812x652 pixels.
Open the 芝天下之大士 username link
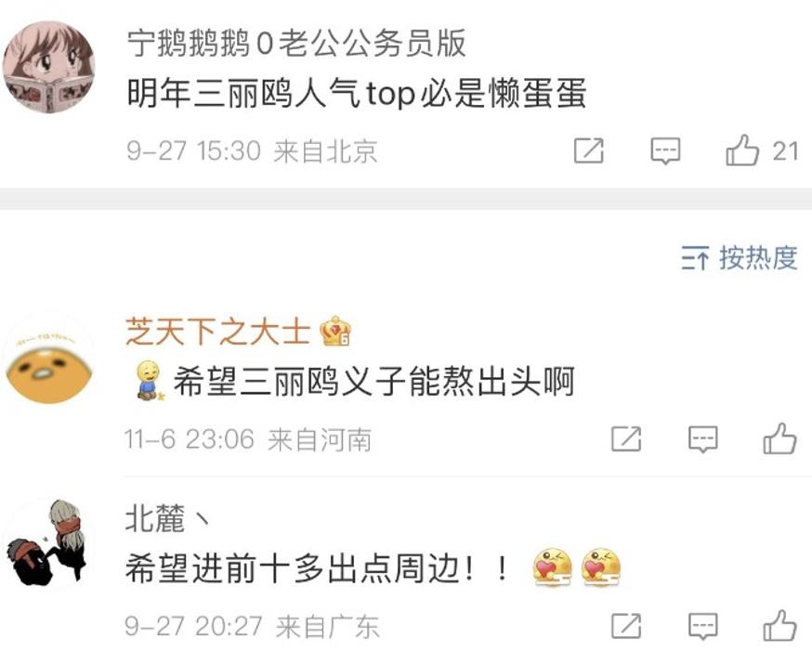click(x=217, y=332)
